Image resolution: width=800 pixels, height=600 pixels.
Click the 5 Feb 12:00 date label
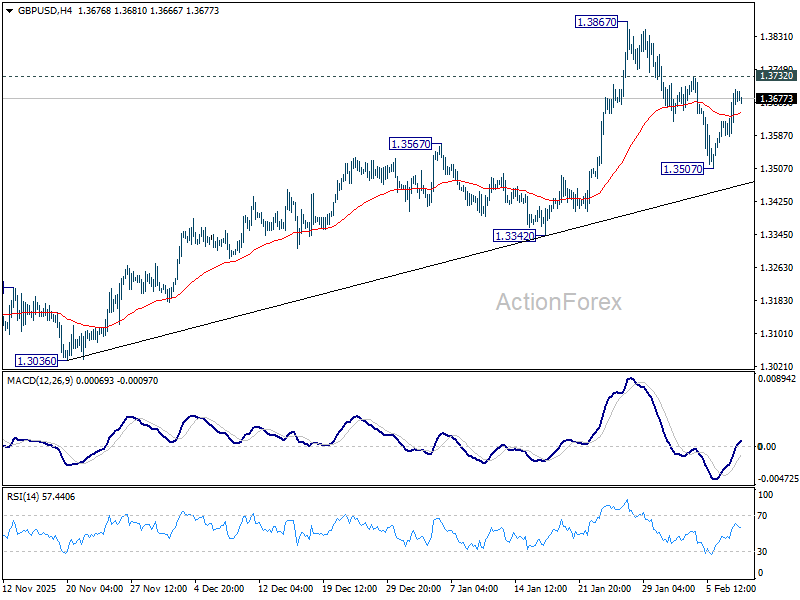(731, 588)
